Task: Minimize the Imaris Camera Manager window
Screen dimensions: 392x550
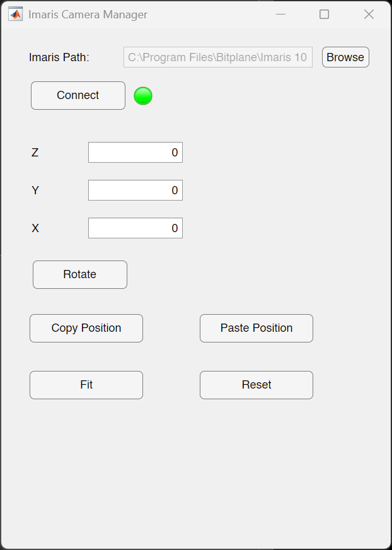Action: coord(280,15)
